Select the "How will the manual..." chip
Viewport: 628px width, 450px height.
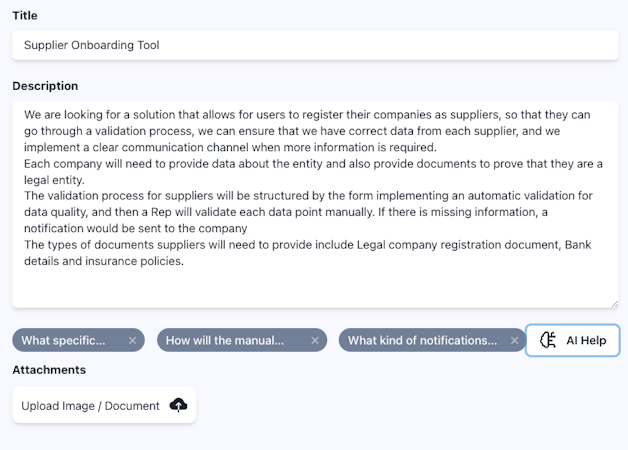[226, 341]
